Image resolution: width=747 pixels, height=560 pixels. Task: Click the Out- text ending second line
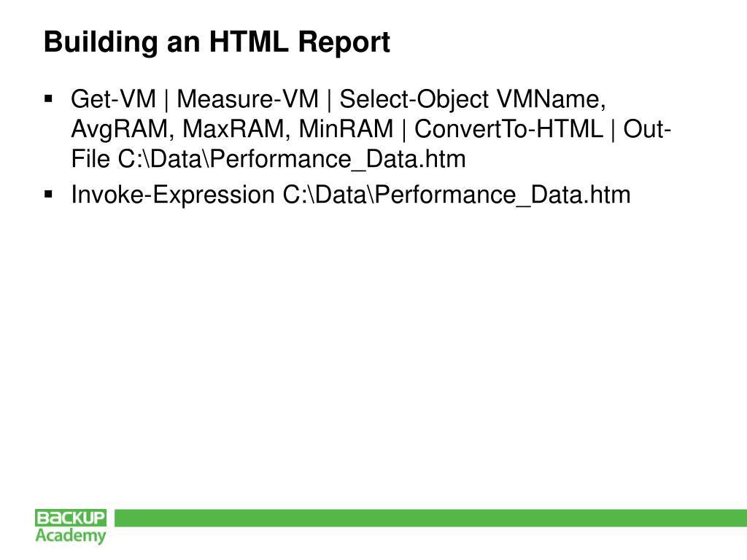[x=647, y=129]
